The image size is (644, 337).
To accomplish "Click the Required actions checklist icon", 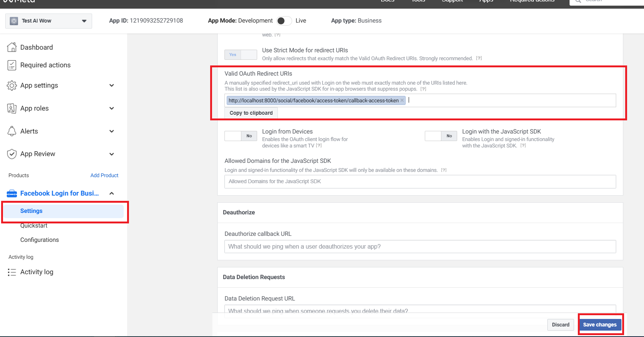I will click(x=12, y=65).
